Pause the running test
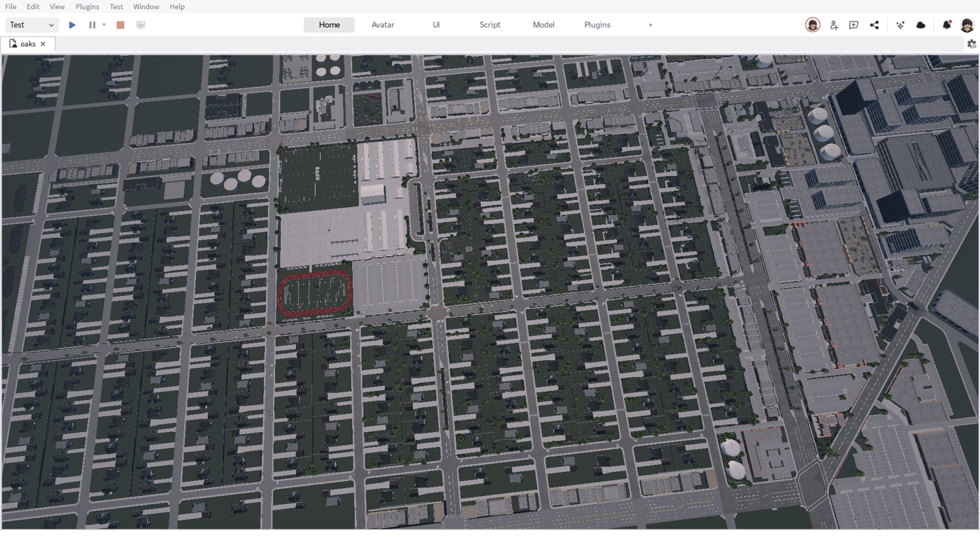 92,25
